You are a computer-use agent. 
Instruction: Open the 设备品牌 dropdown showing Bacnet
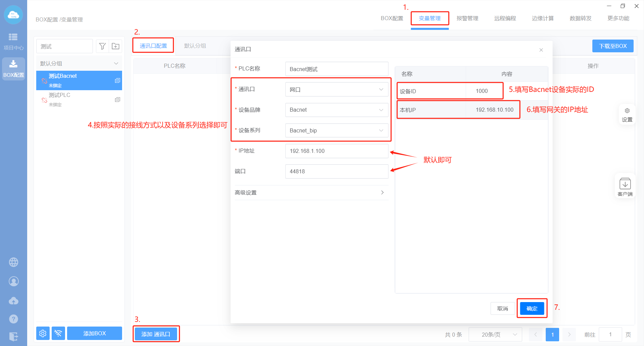(336, 110)
